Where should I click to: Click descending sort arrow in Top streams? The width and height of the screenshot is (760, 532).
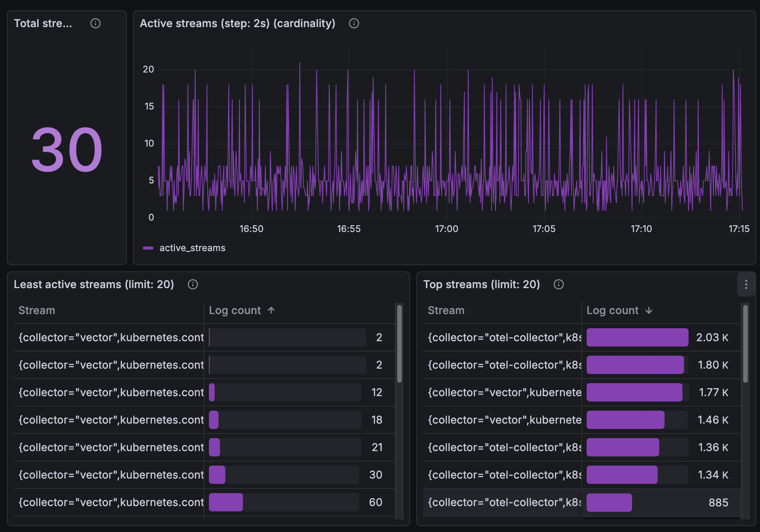click(648, 311)
